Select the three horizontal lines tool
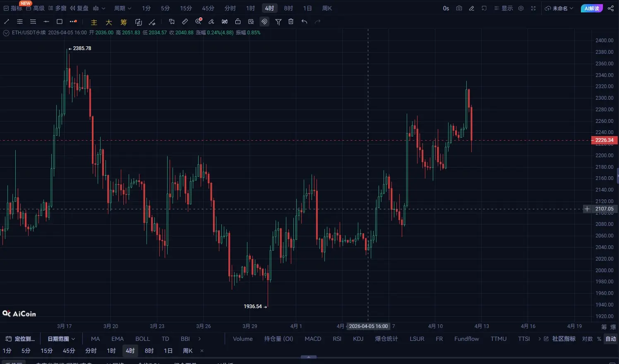Screen dimensions: 619x364 (x=33, y=22)
